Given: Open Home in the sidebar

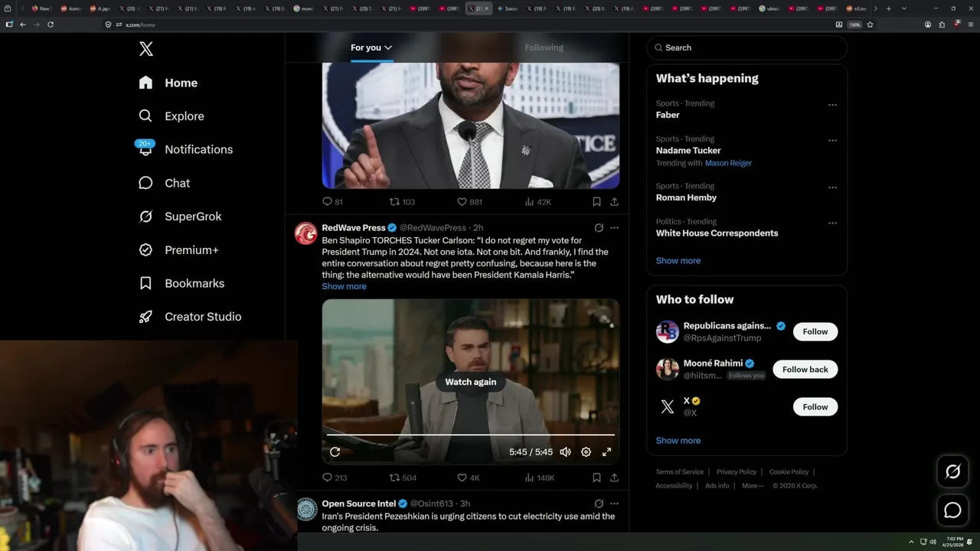Looking at the screenshot, I should (168, 83).
